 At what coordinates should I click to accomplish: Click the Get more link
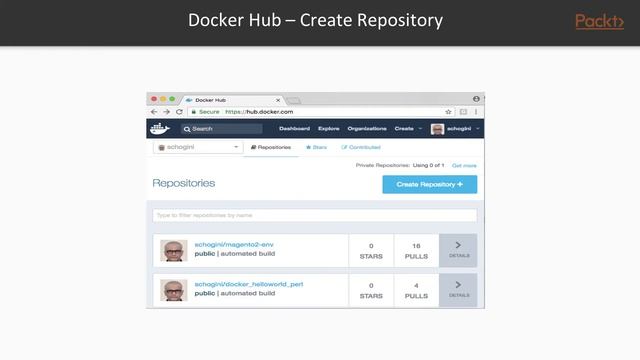(464, 166)
